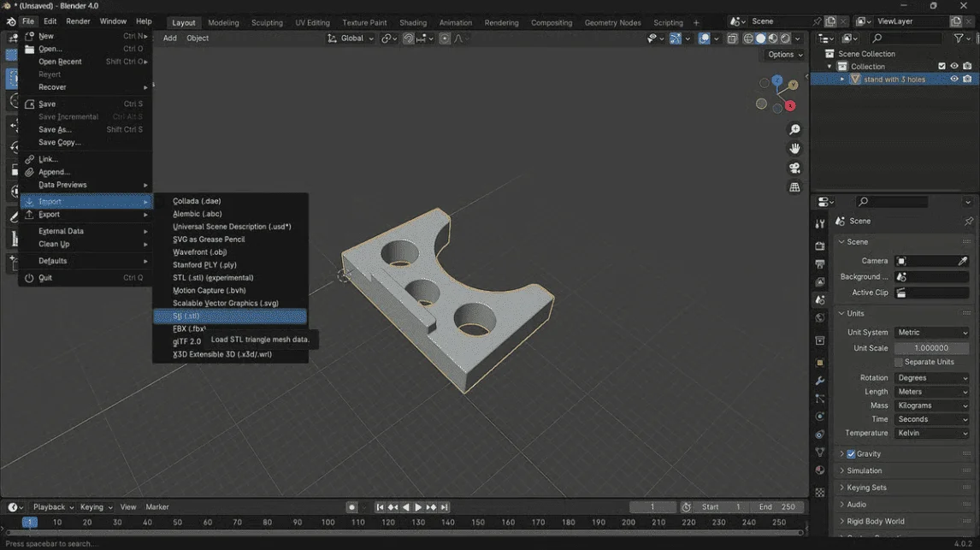Jump to timeline end frame button
This screenshot has width=980, height=550.
pos(445,507)
